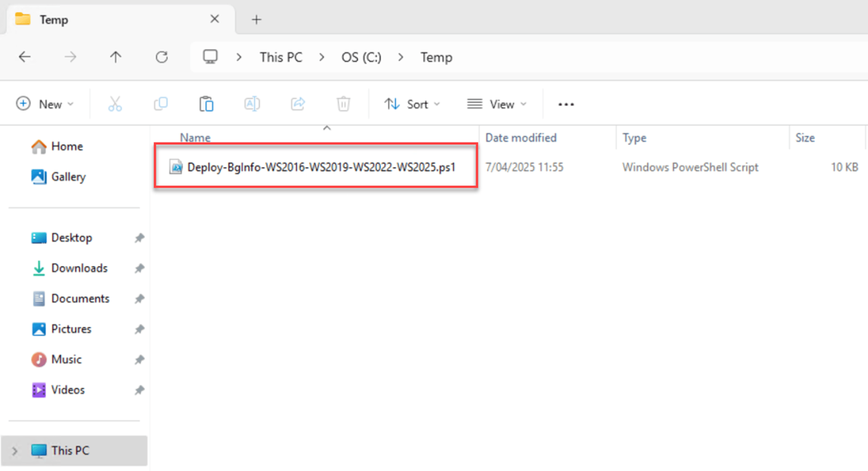The height and width of the screenshot is (471, 868).
Task: Navigate to This PC breadcrumb
Action: point(281,57)
